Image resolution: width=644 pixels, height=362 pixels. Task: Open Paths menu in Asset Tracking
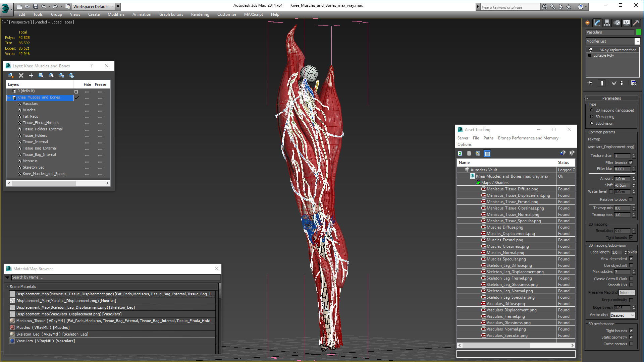tap(488, 138)
